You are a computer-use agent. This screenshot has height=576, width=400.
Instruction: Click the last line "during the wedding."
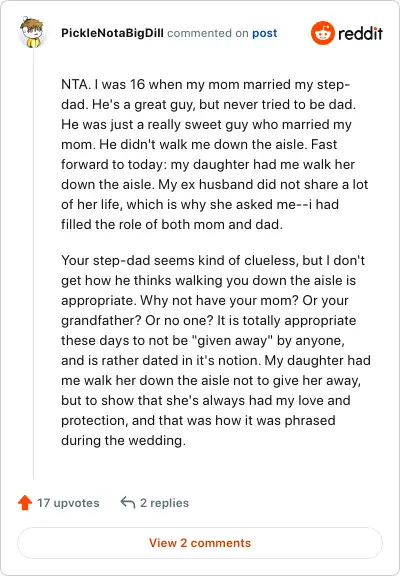click(123, 440)
